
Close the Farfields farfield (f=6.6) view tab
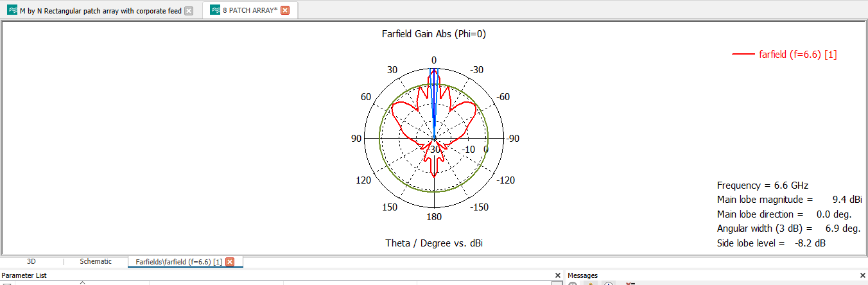tap(230, 262)
